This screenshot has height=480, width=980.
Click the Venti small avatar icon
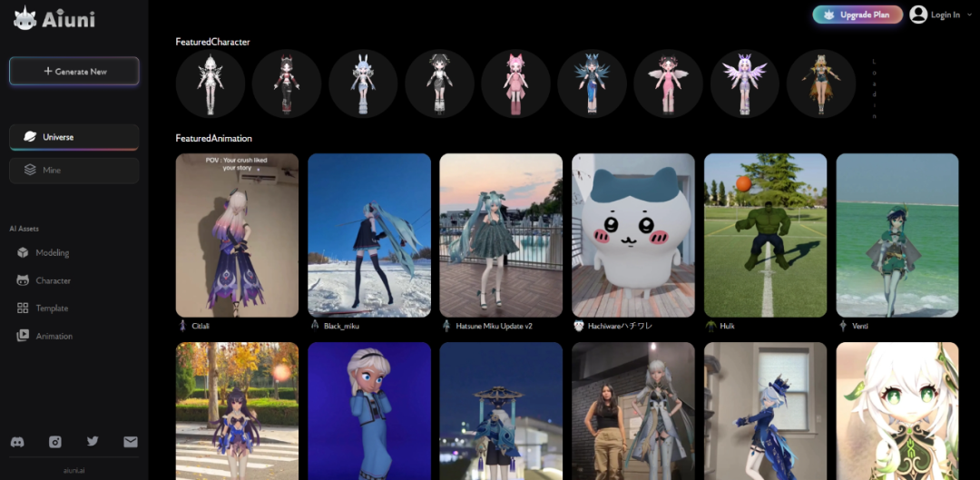(x=842, y=326)
